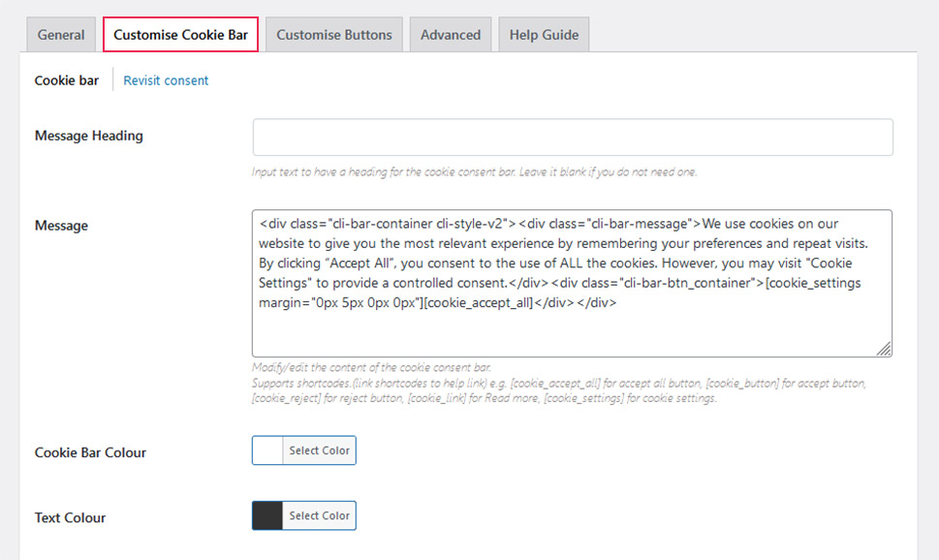Grab the Message textarea resize handle
Viewport: 939px width, 560px height.
point(885,350)
